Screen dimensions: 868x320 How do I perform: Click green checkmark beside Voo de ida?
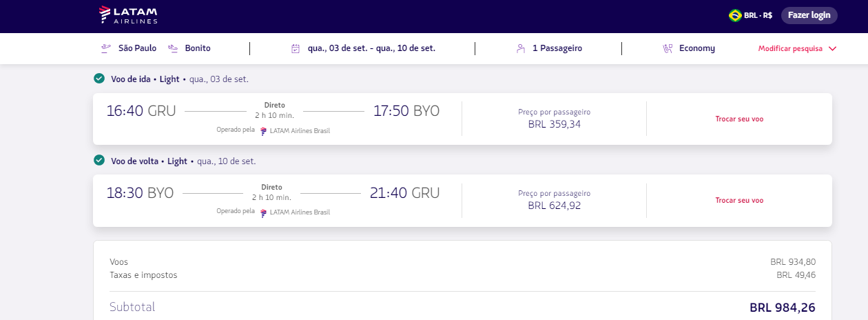[x=99, y=79]
